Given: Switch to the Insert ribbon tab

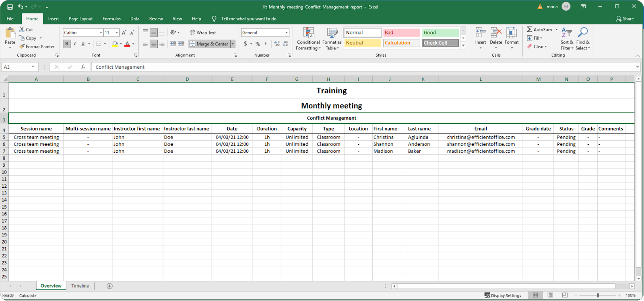Looking at the screenshot, I should coord(54,18).
